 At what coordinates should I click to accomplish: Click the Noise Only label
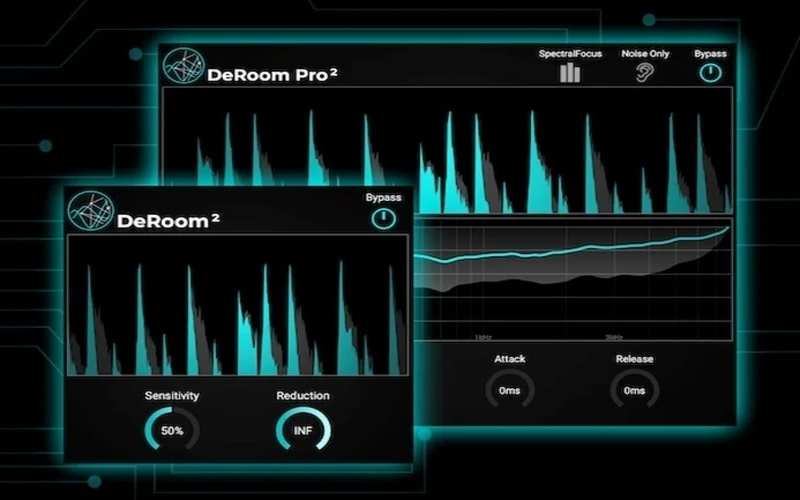pos(645,54)
